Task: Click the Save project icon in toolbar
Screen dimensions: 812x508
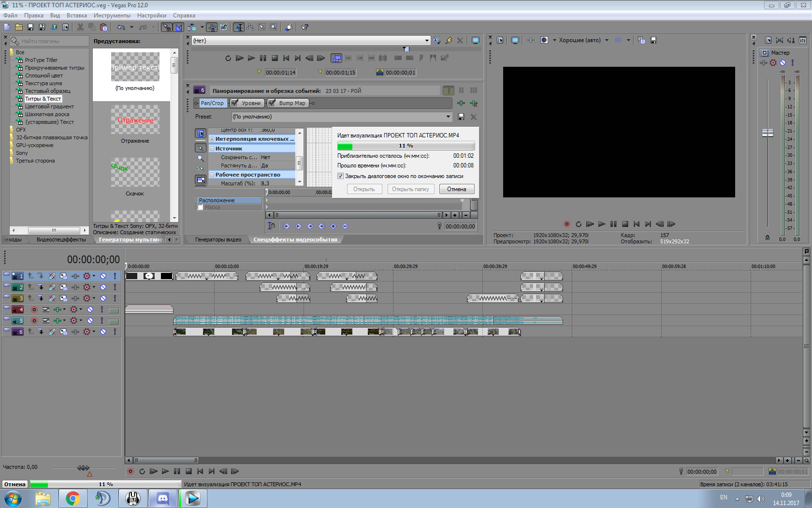Action: (x=30, y=27)
